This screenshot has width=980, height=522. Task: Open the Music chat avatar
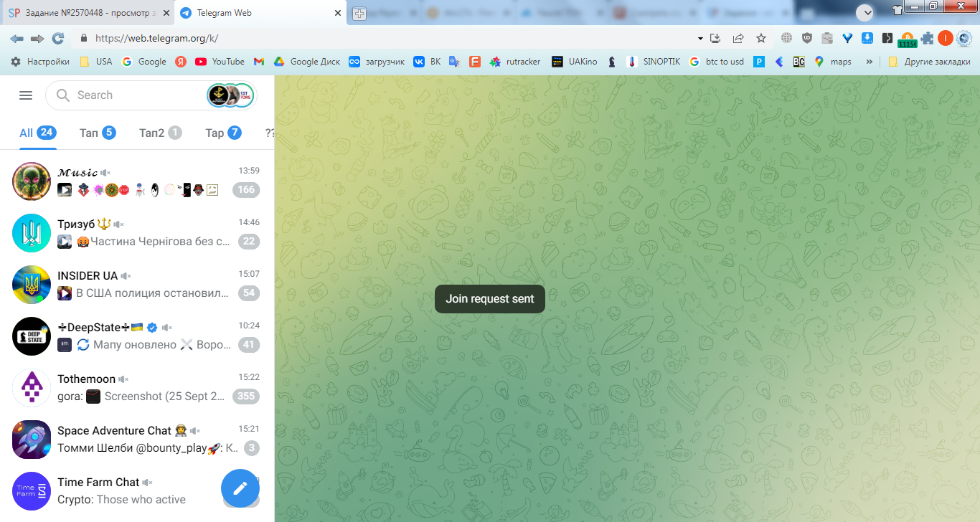click(x=32, y=181)
